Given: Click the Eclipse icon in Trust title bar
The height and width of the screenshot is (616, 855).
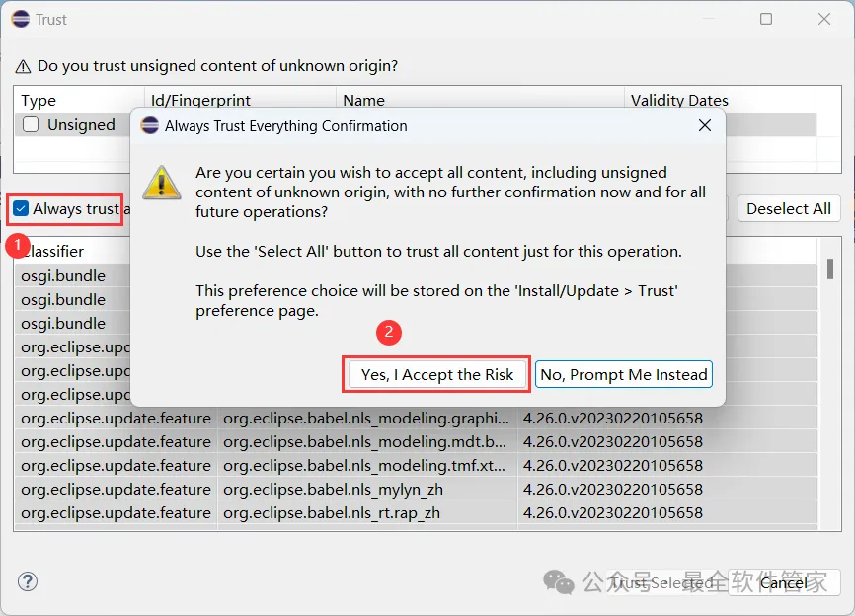Looking at the screenshot, I should pos(20,19).
